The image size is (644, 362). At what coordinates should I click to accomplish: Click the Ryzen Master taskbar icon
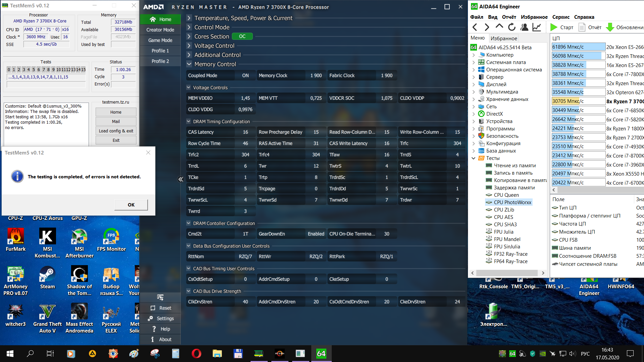pyautogui.click(x=279, y=353)
